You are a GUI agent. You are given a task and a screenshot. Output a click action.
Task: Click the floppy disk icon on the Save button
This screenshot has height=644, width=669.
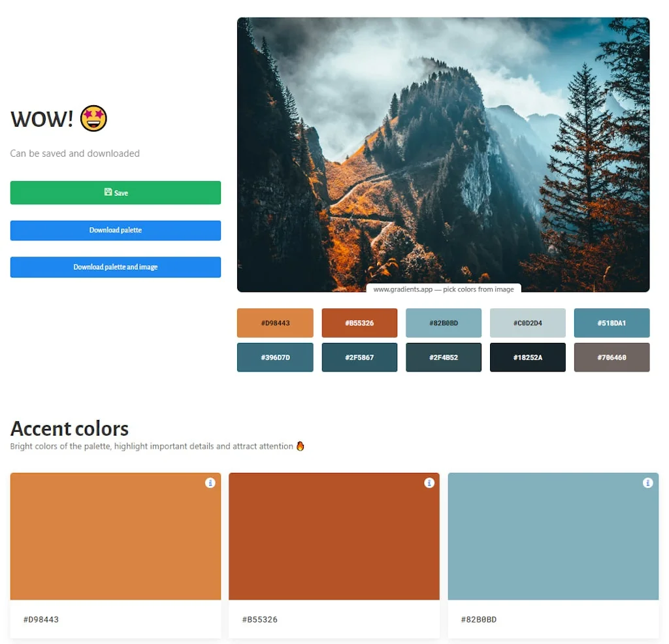[107, 192]
